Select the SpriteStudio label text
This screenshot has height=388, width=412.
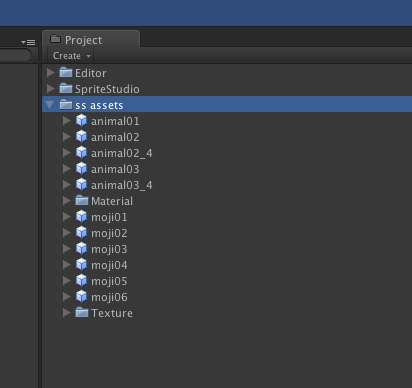[x=107, y=89]
